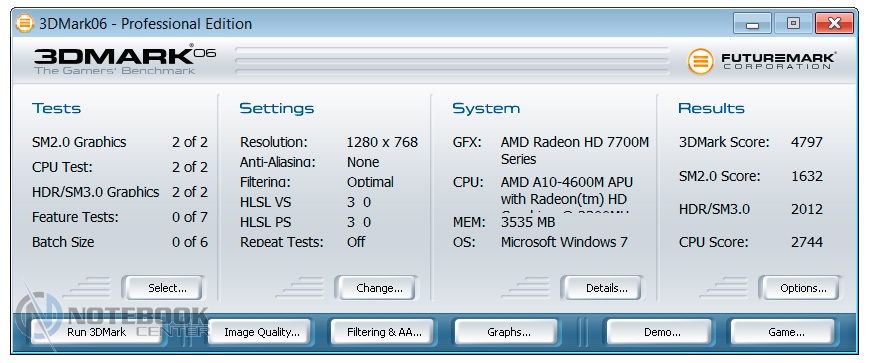Click the SM2.0 Graphics tests row label
The width and height of the screenshot is (870, 363).
coord(79,142)
